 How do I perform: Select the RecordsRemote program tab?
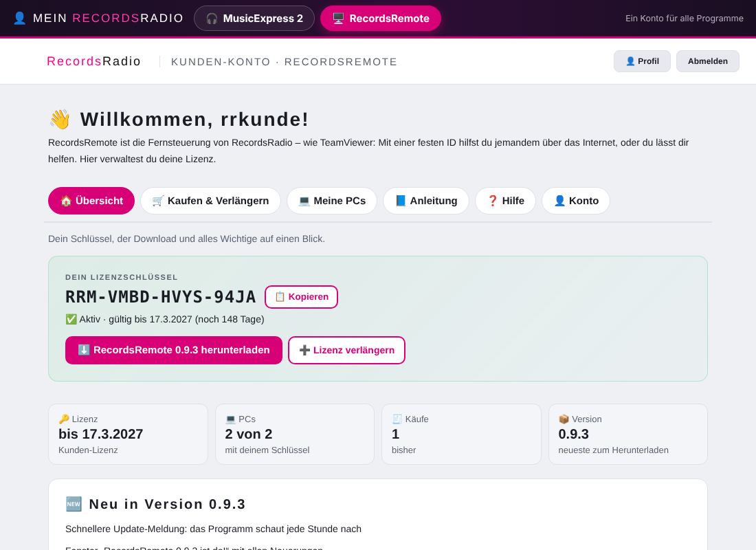click(x=381, y=19)
